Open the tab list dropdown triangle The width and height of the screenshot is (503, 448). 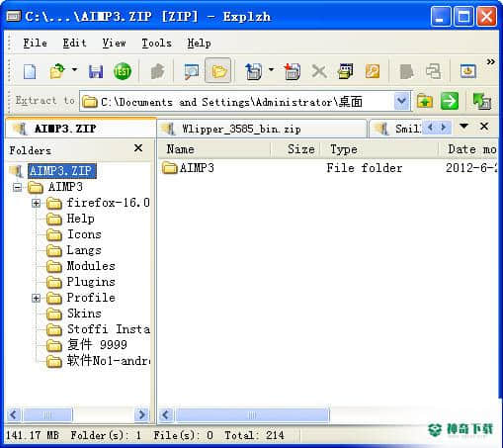tap(463, 127)
